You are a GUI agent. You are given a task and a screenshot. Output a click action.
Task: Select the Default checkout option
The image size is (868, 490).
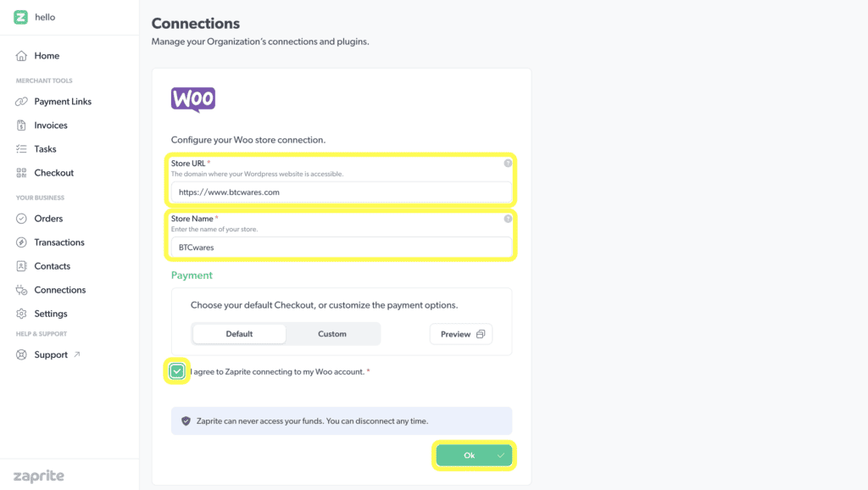239,334
